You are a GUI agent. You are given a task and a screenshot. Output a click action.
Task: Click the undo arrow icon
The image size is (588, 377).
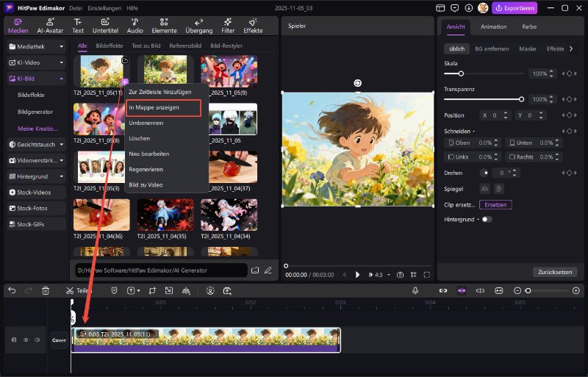click(12, 290)
